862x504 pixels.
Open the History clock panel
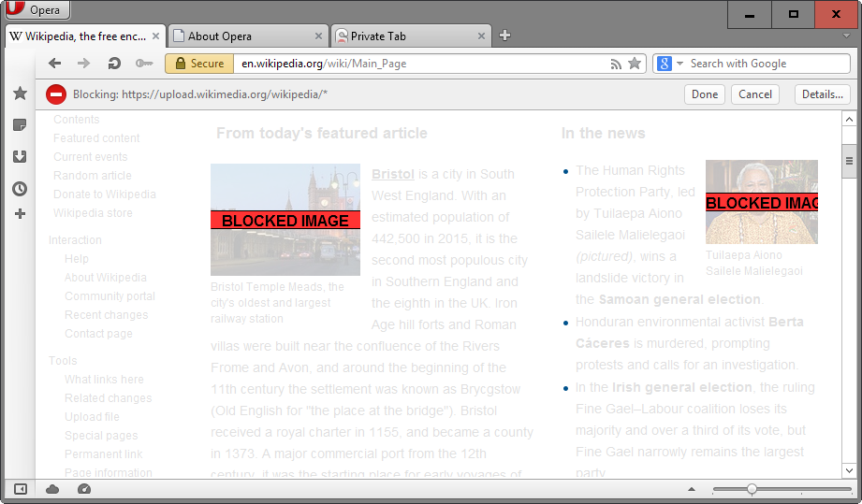[20, 189]
